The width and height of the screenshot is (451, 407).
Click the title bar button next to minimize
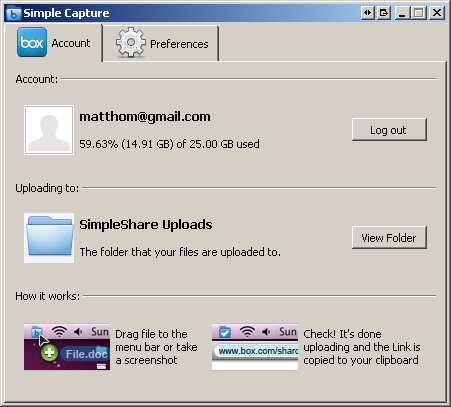click(x=384, y=13)
